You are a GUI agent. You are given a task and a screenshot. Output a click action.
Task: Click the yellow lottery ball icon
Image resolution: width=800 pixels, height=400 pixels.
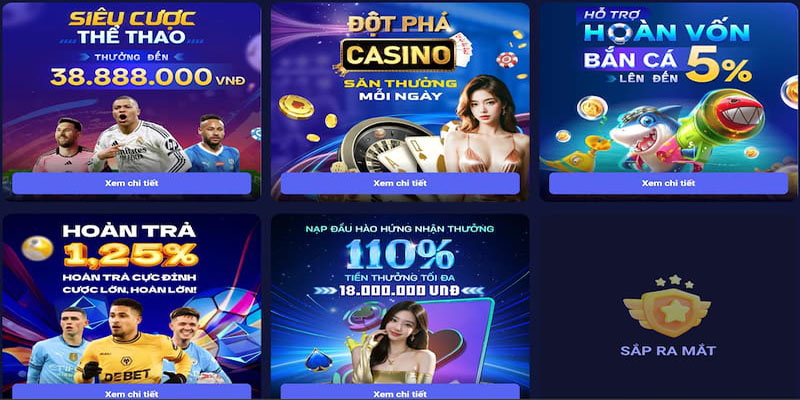click(x=37, y=249)
